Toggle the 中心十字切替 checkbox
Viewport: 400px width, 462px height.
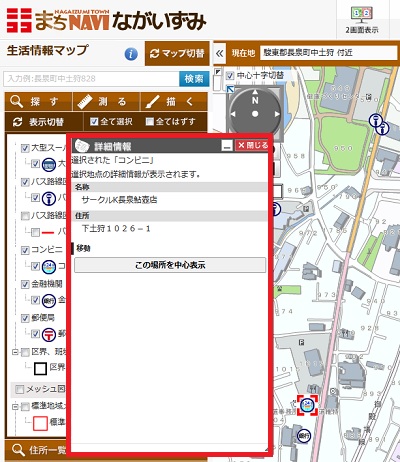230,76
